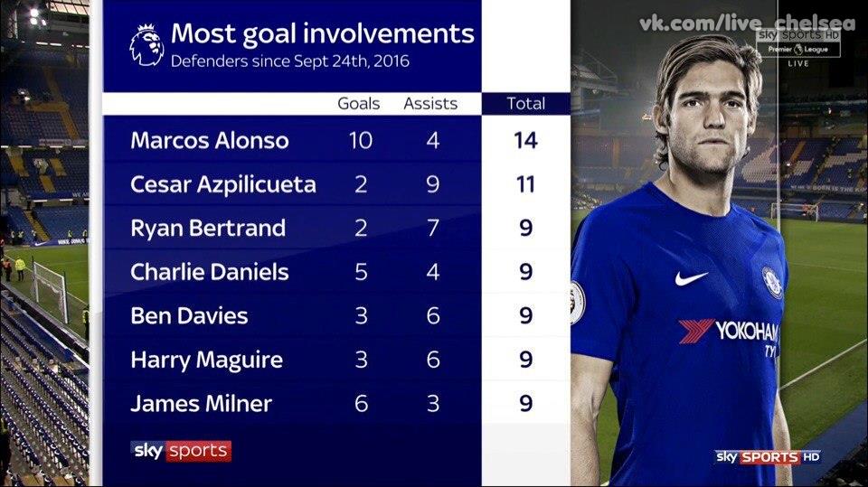Click the Nike swoosh on the shirt
The height and width of the screenshot is (487, 868).
click(691, 278)
